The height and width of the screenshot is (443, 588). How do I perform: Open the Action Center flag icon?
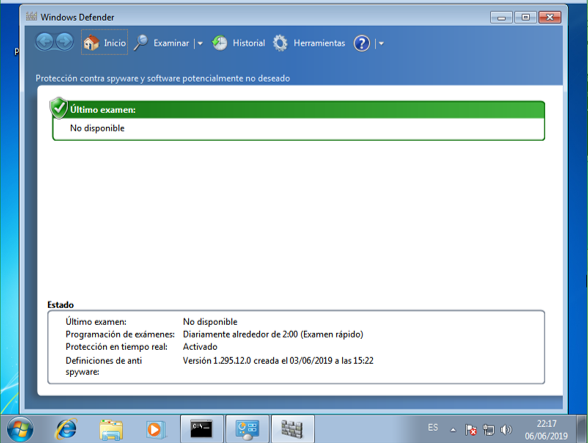(471, 429)
